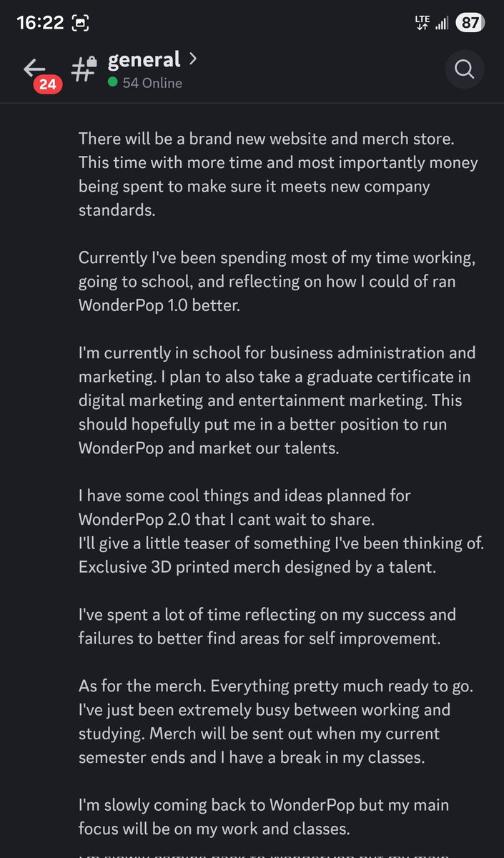This screenshot has height=858, width=504.
Task: Expand channel details via chevron beside general
Action: coord(192,59)
